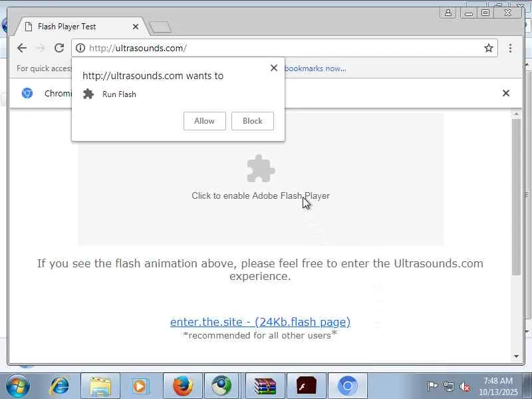
Task: Click the puzzle icon beside Run Flash
Action: (88, 94)
